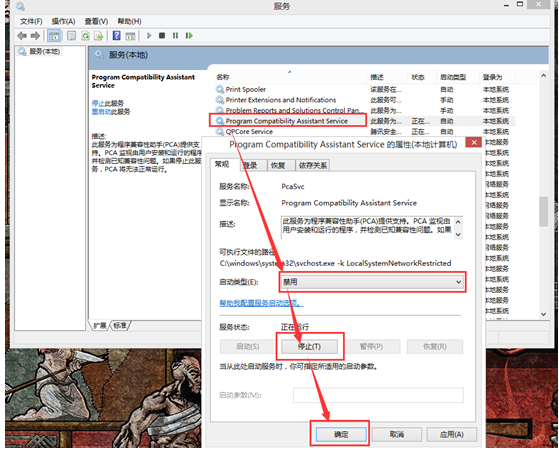Click description box scroll up arrow

458,222
